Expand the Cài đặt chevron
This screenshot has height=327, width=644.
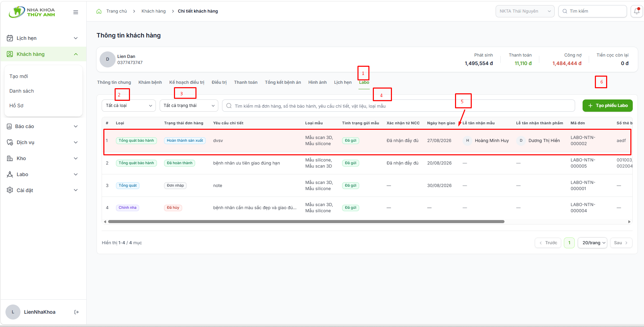pyautogui.click(x=76, y=190)
